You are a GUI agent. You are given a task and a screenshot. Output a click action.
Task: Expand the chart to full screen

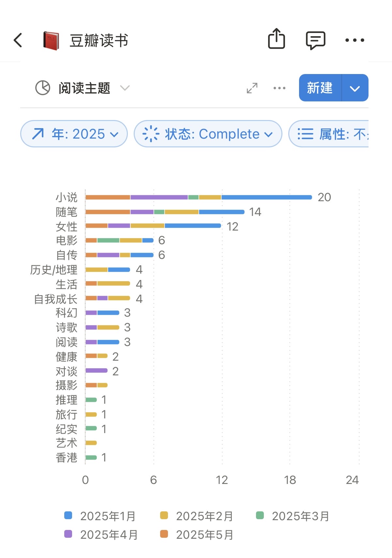click(252, 88)
